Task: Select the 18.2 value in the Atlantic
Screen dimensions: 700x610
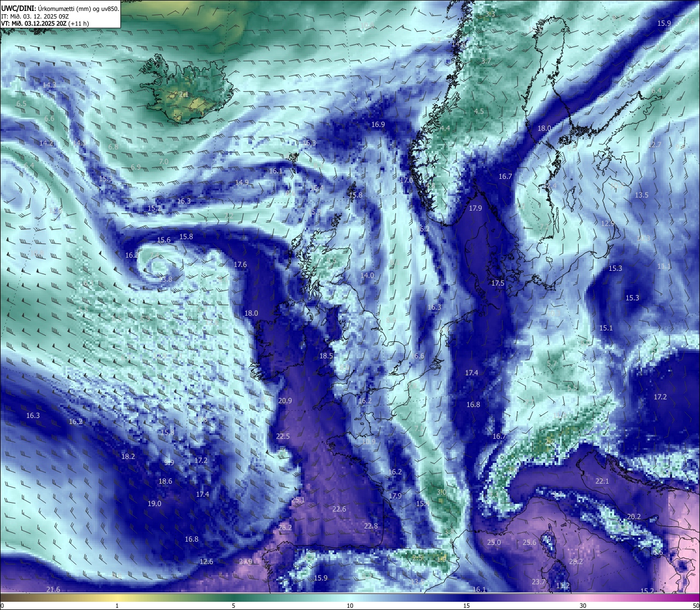Action: pyautogui.click(x=128, y=456)
